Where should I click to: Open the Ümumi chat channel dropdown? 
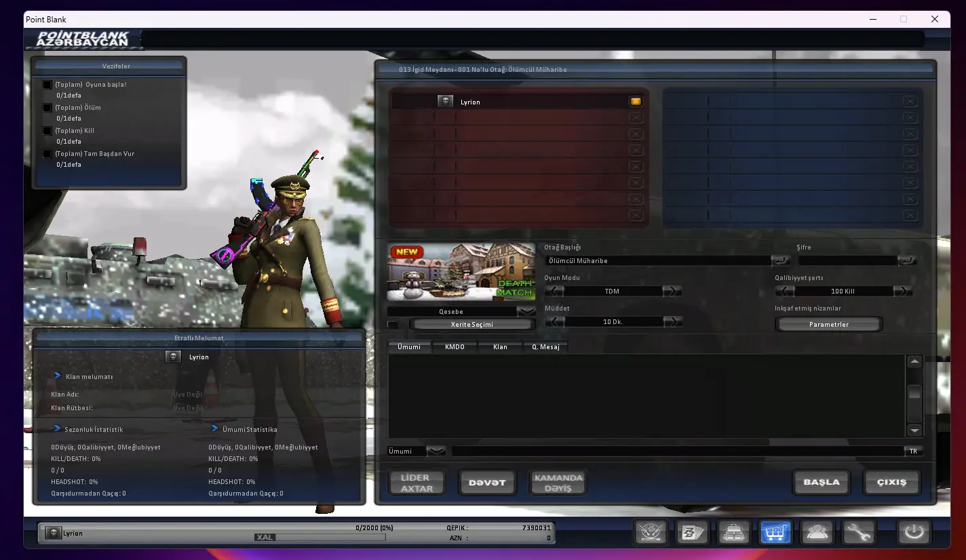coord(436,451)
